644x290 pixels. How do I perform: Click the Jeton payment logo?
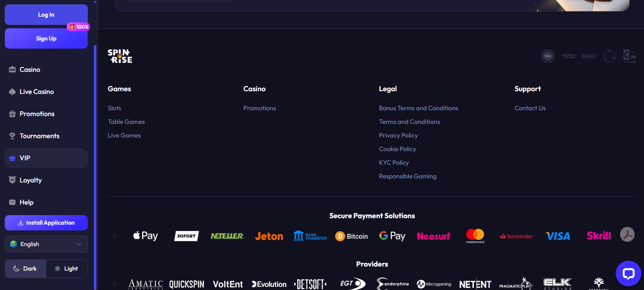click(269, 236)
